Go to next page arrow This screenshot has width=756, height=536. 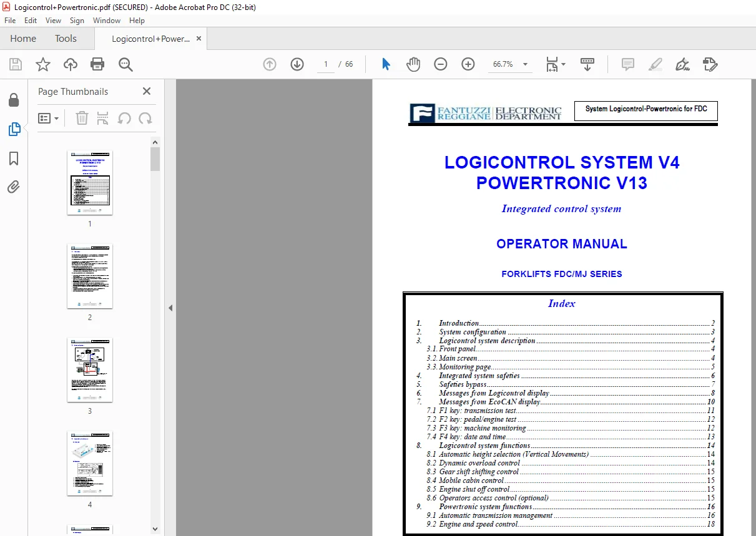pyautogui.click(x=297, y=64)
